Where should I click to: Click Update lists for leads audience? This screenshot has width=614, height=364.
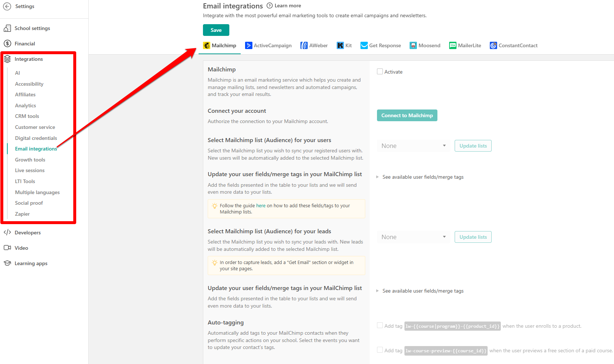473,237
